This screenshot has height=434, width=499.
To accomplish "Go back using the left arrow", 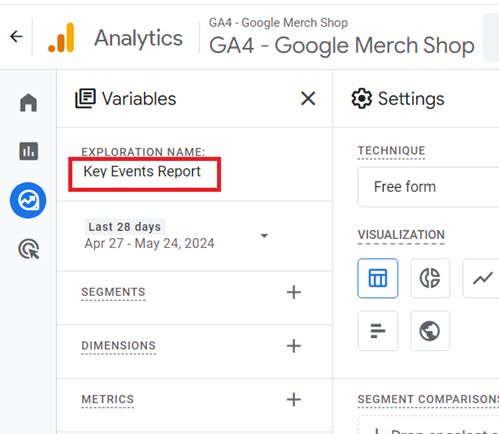I will coord(16,36).
